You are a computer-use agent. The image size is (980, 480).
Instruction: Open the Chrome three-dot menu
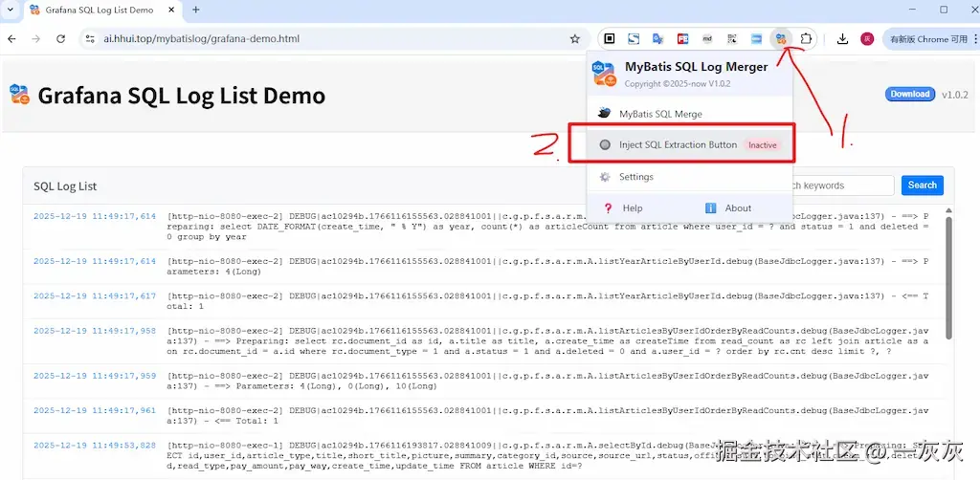click(x=975, y=38)
